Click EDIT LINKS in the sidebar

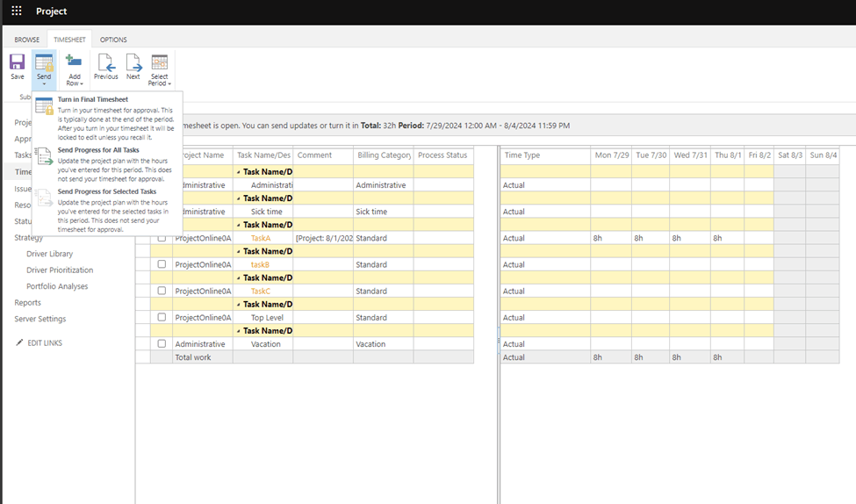[45, 343]
